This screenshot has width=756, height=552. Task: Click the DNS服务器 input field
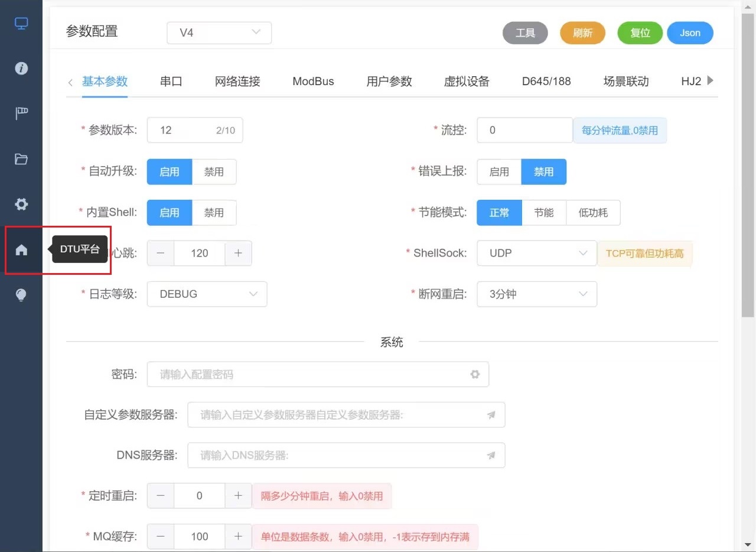coord(346,455)
